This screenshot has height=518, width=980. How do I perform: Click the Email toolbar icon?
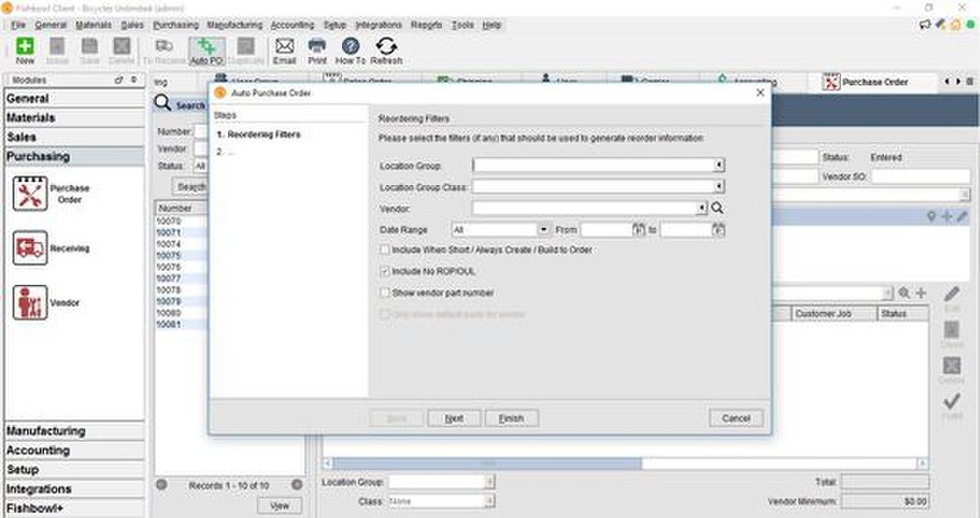pos(284,51)
